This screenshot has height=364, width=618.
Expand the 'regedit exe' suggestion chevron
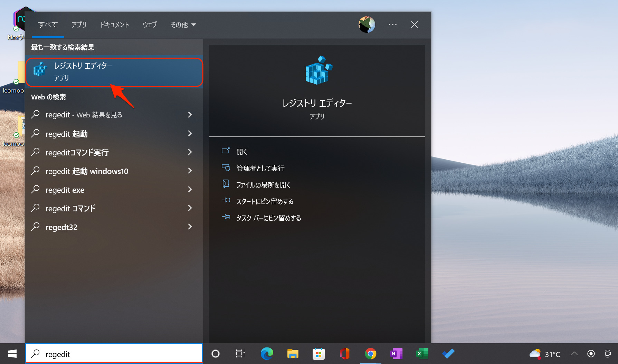pyautogui.click(x=190, y=189)
